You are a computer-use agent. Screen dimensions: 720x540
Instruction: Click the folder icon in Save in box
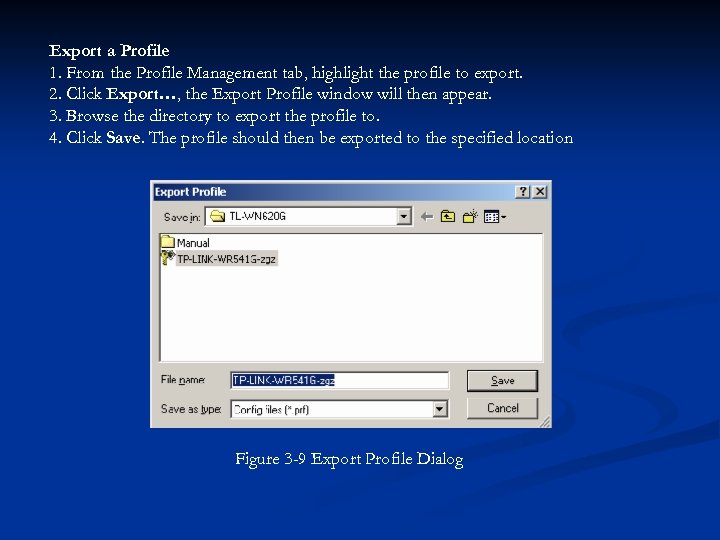tap(217, 216)
